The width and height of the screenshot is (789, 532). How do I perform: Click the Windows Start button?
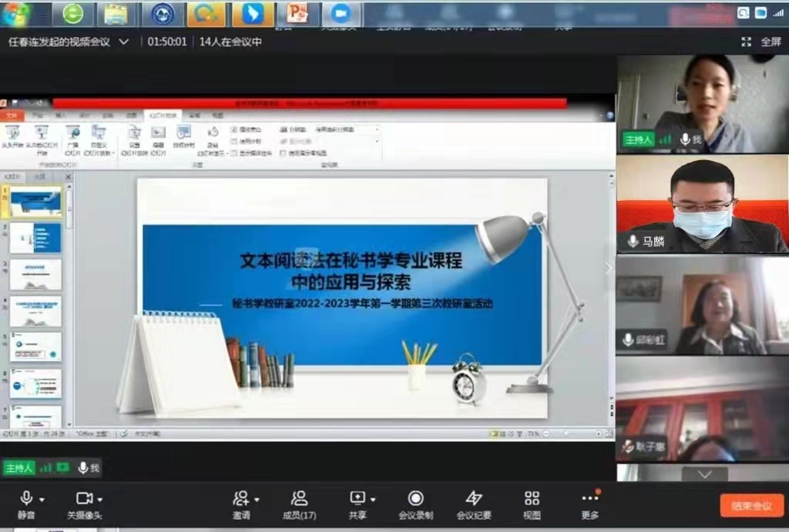[15, 13]
